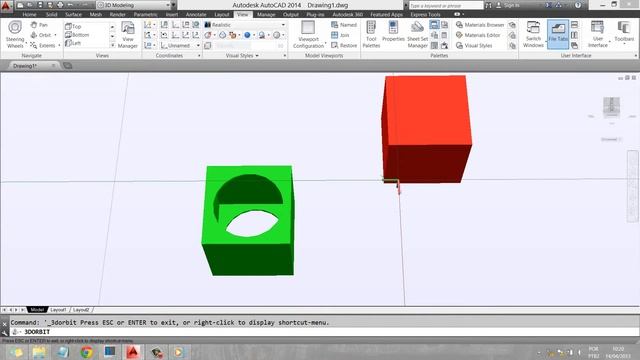Image resolution: width=640 pixels, height=360 pixels.
Task: Open the Materials Editor
Action: click(x=478, y=35)
